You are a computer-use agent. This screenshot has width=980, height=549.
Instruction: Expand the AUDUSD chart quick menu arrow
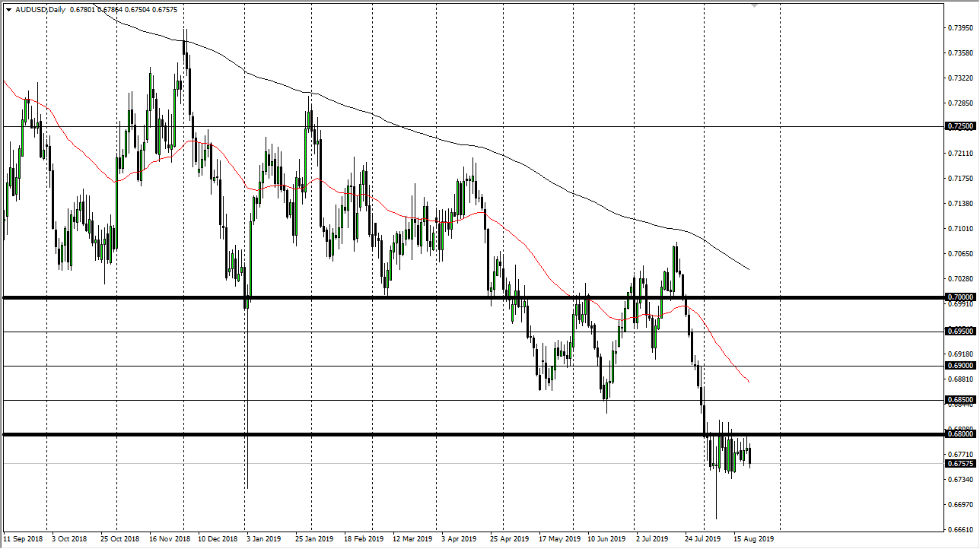pyautogui.click(x=8, y=11)
